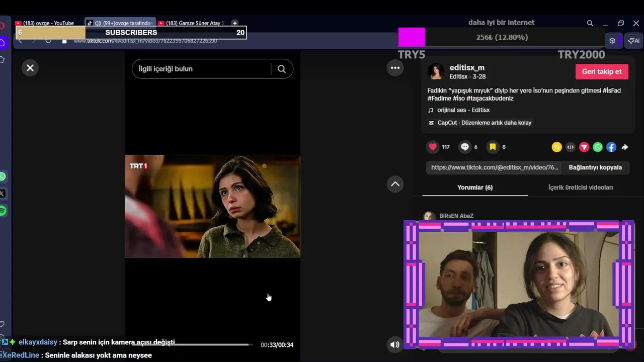Click the 'Geri takip et' follow back button
Image resolution: width=644 pixels, height=362 pixels.
click(x=602, y=71)
